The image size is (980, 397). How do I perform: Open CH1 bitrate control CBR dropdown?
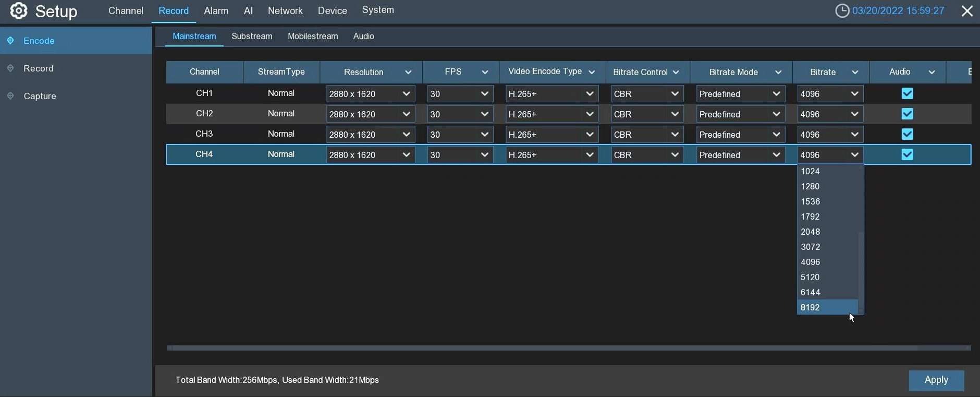pyautogui.click(x=647, y=94)
